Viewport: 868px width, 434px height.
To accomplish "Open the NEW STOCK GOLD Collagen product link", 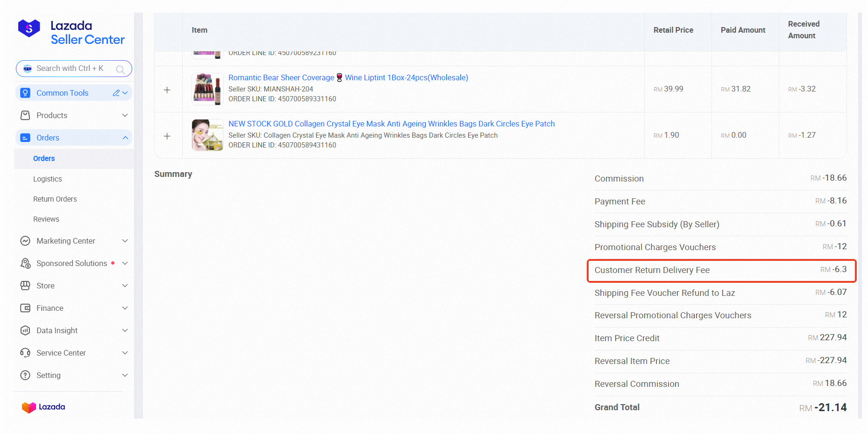I will pyautogui.click(x=391, y=124).
